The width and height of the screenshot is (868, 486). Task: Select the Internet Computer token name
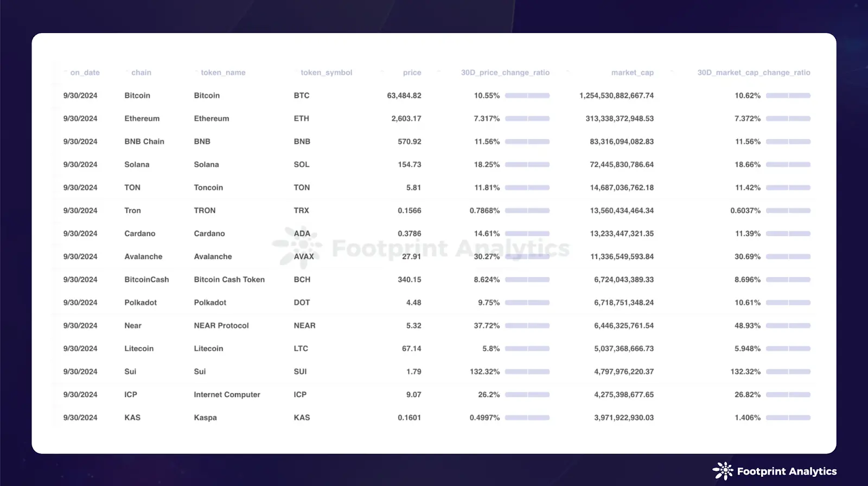pyautogui.click(x=227, y=395)
